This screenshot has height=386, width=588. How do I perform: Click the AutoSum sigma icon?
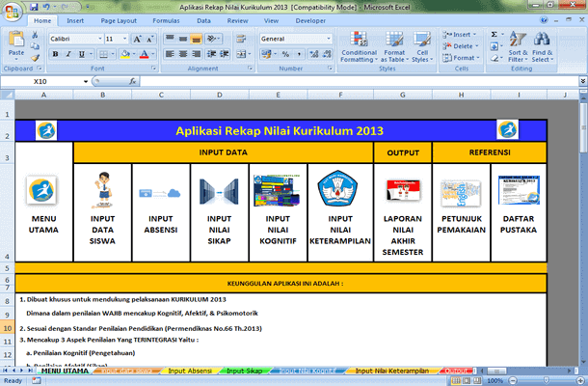coord(494,35)
